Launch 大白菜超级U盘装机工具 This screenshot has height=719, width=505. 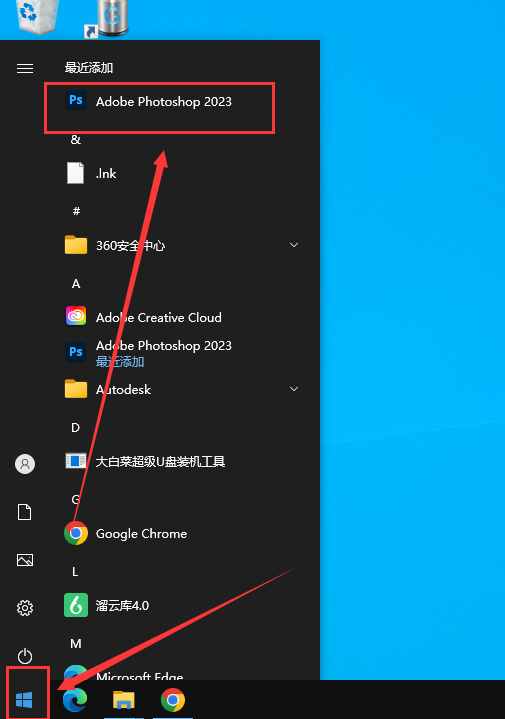click(183, 461)
